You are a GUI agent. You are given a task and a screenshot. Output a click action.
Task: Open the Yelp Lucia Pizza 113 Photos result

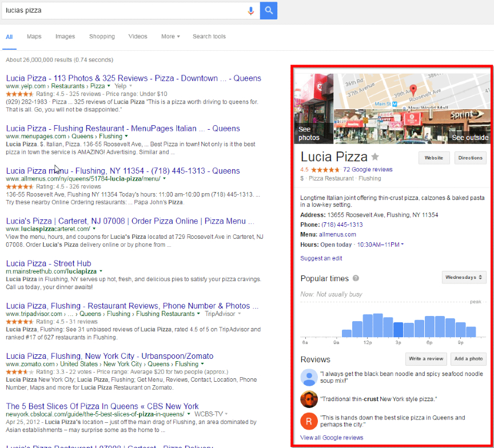tap(134, 78)
